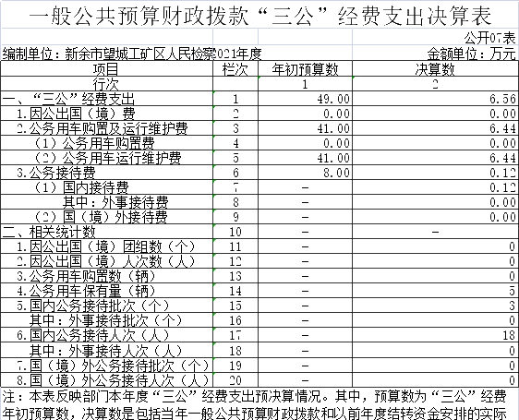Click the table title 一般公共预算财政拨款 heading
The image size is (519, 420).
coord(259,15)
